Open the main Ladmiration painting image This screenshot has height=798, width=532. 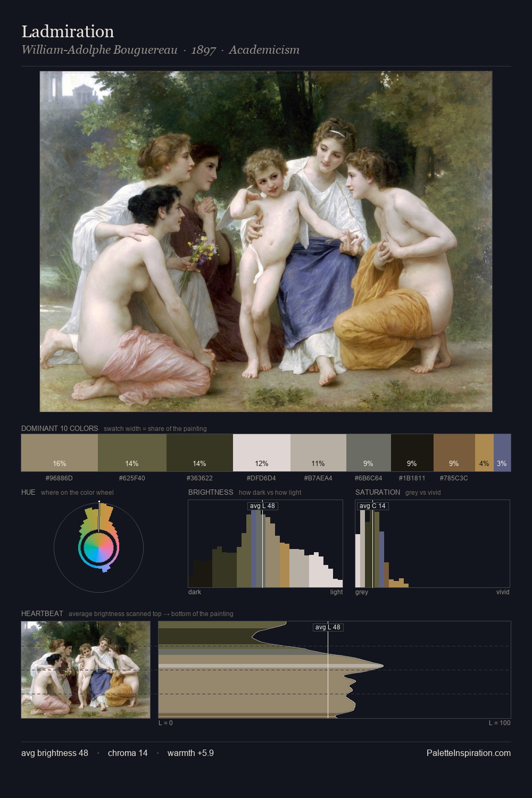[266, 242]
